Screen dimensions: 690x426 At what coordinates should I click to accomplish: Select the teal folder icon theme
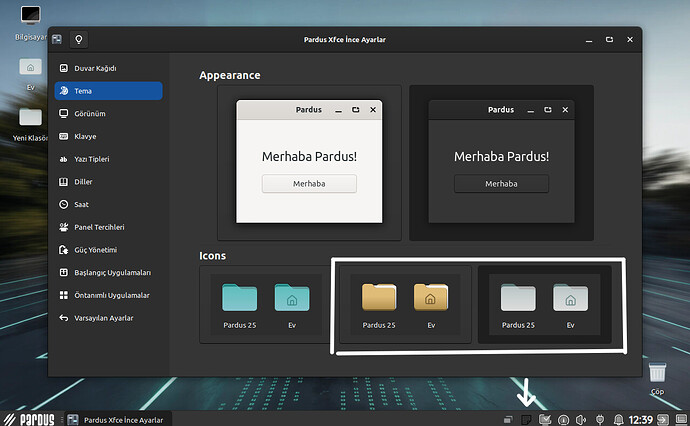point(264,304)
